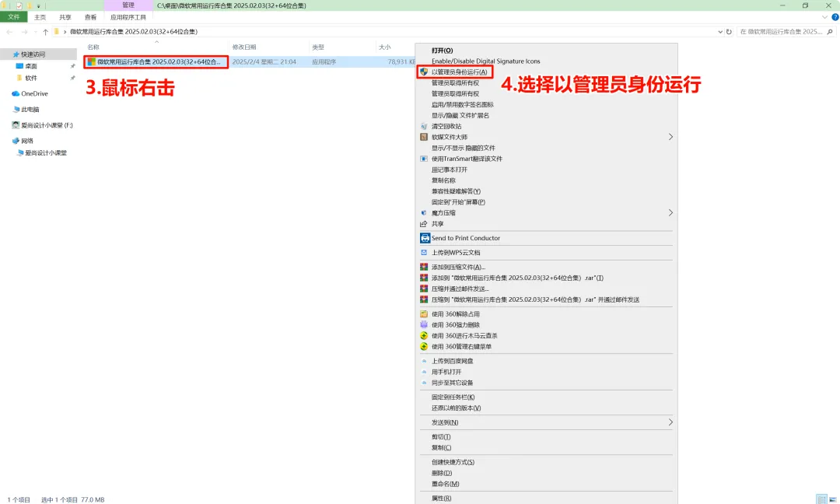Click the Print Conductor printer icon
Screen dimensions: 840x504
pos(425,238)
